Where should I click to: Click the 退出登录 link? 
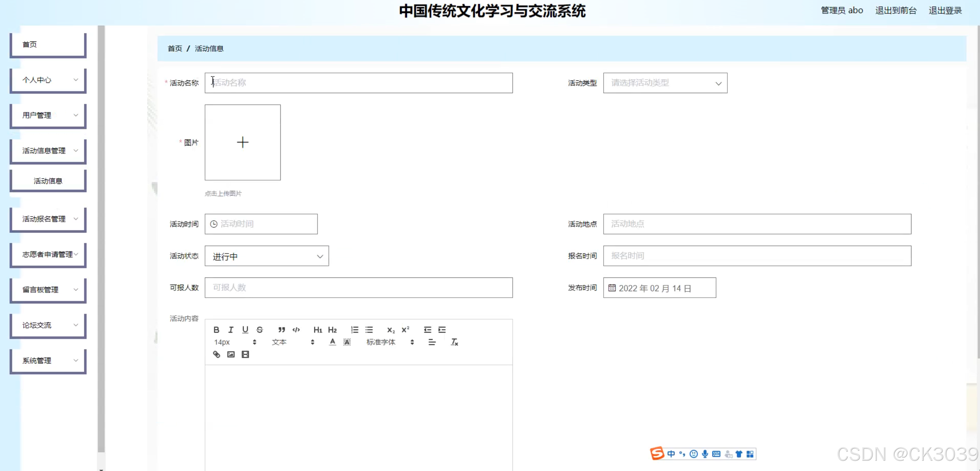945,10
